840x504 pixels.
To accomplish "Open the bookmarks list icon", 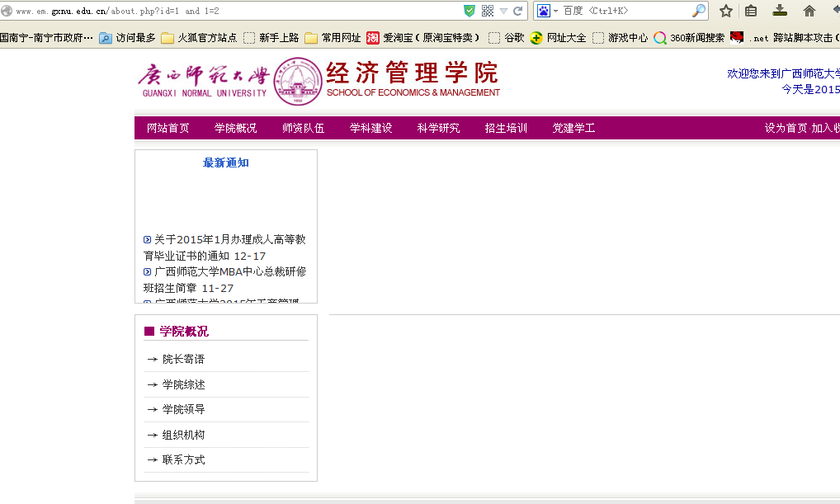I will pos(751,11).
